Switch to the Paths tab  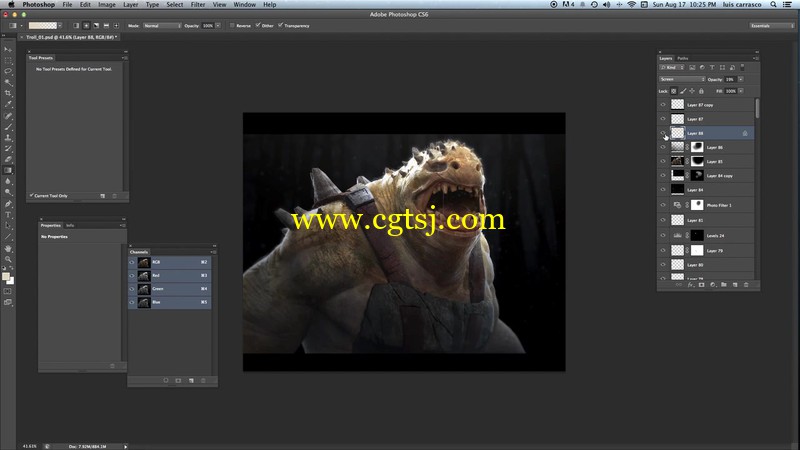[683, 58]
